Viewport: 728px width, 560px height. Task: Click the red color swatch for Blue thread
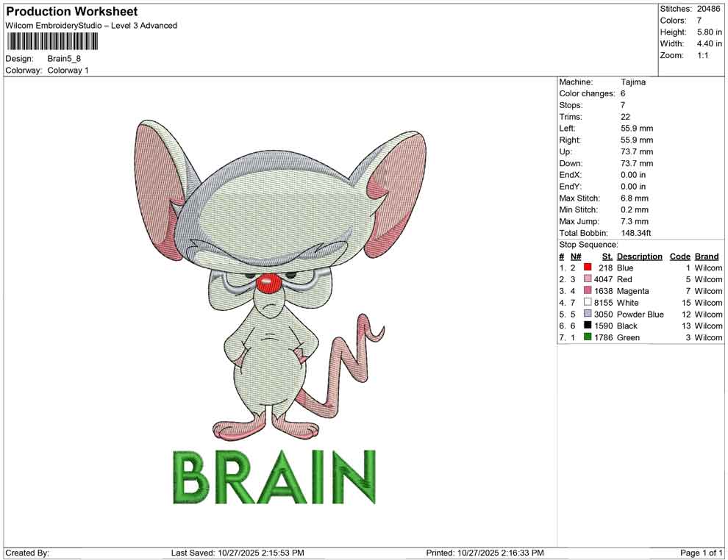588,268
